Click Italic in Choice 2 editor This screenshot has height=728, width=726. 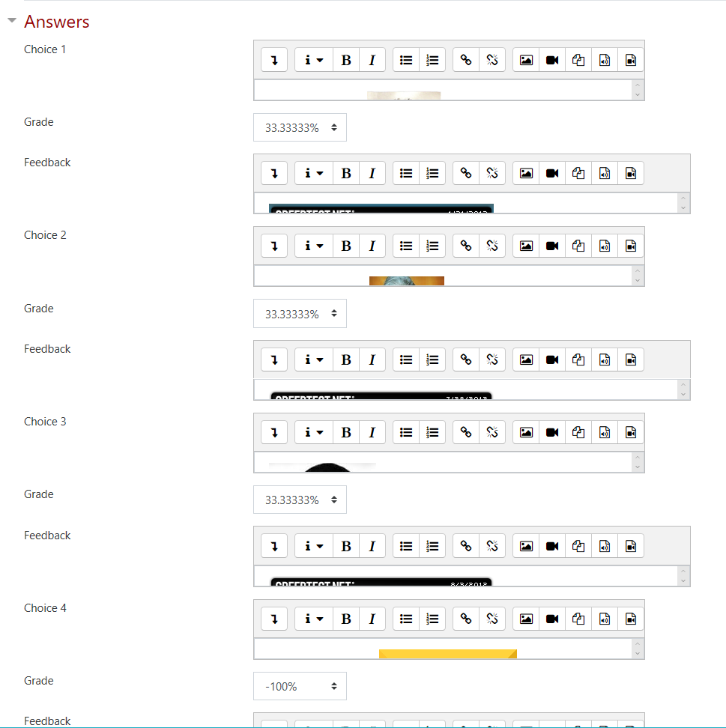pos(372,246)
